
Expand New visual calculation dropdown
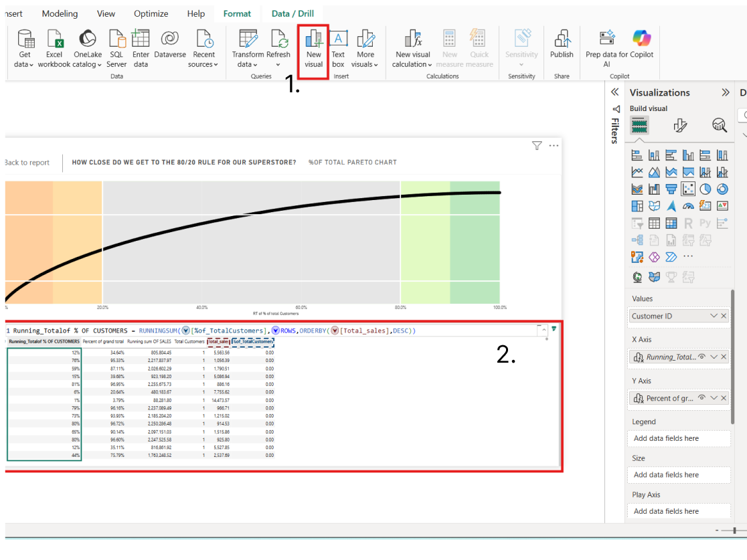[x=430, y=66]
